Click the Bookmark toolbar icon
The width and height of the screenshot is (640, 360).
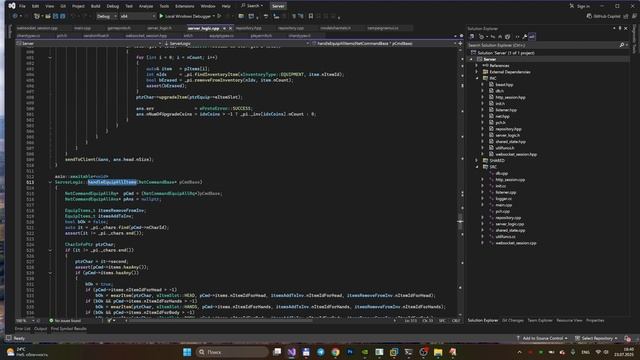point(311,16)
